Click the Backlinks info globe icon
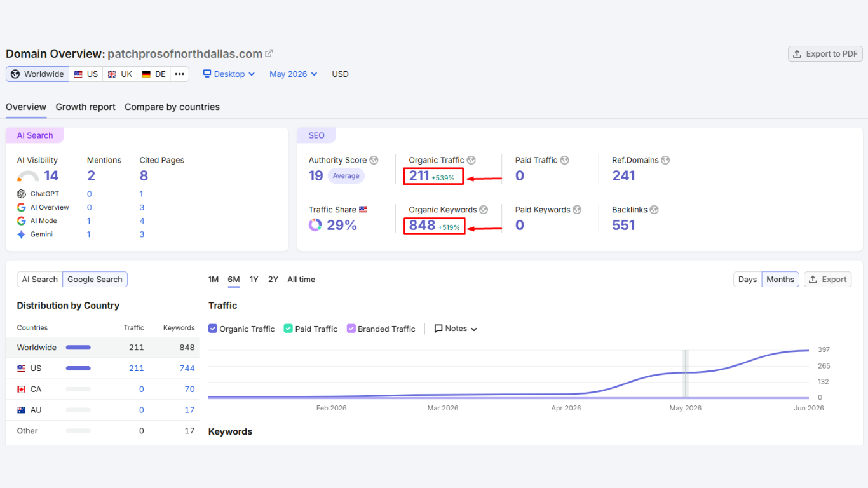The image size is (868, 488). click(654, 210)
